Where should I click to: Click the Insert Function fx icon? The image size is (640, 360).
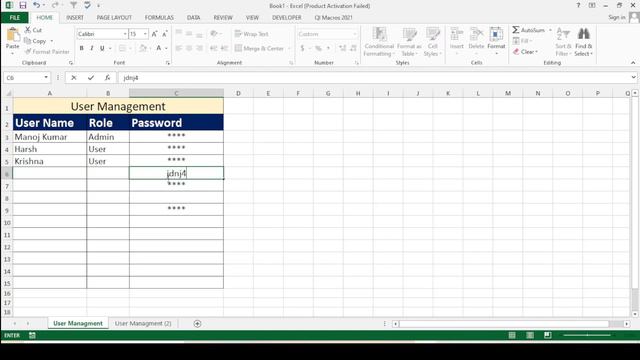[x=107, y=78]
